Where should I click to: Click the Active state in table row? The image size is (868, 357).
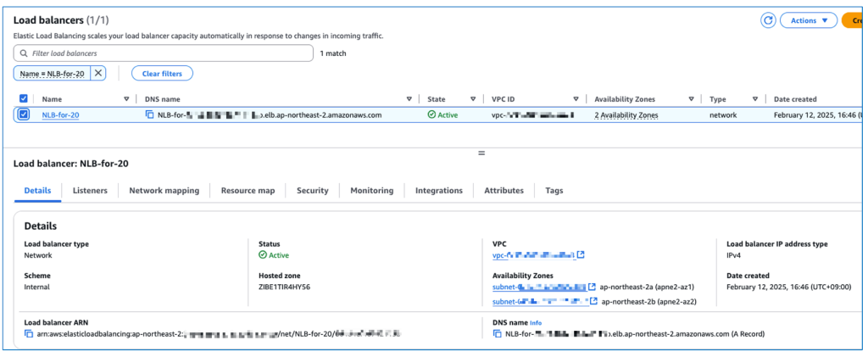[x=442, y=115]
